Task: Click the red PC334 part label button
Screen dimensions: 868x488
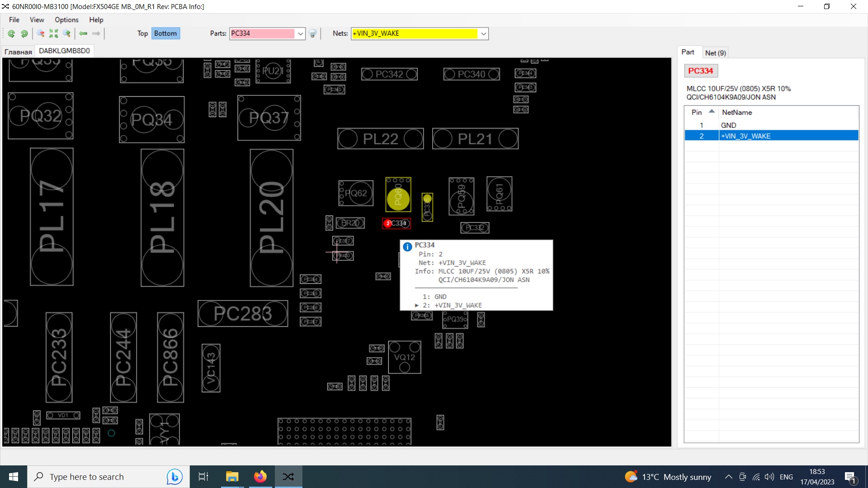Action: [x=700, y=71]
